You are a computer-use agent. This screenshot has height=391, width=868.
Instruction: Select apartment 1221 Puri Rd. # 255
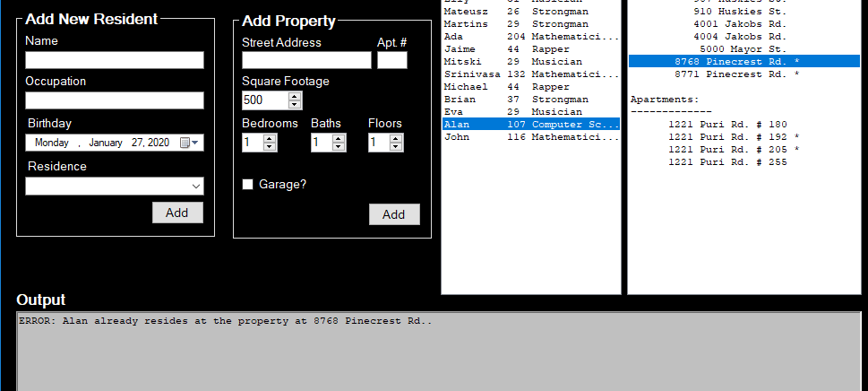click(x=727, y=162)
